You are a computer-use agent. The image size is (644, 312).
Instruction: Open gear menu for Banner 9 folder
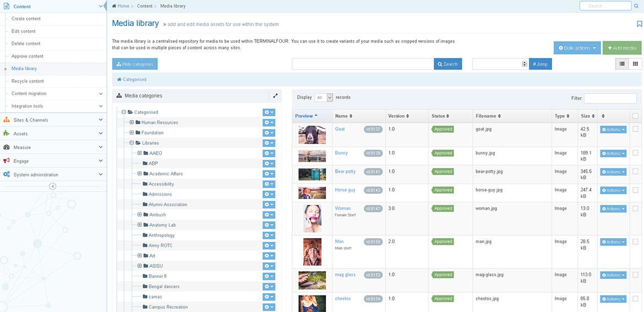point(269,276)
